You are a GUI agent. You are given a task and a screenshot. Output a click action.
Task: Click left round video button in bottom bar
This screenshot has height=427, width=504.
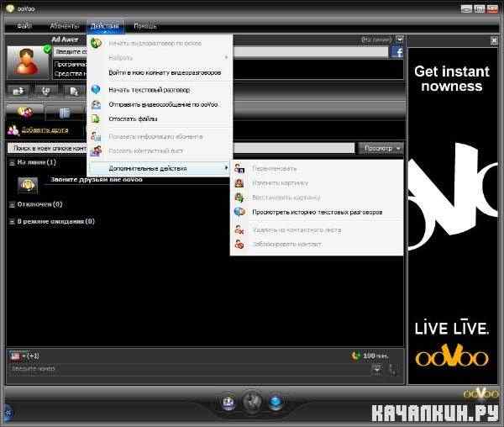(228, 403)
